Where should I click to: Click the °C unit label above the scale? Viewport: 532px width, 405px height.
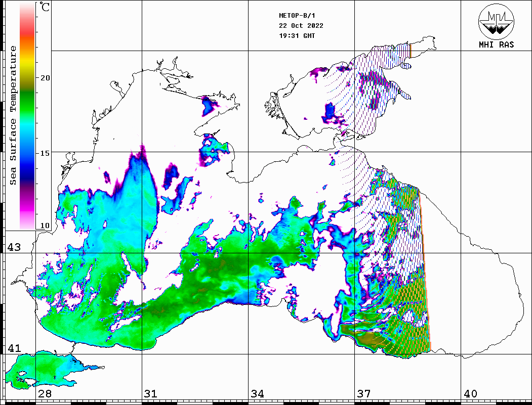[x=45, y=8]
